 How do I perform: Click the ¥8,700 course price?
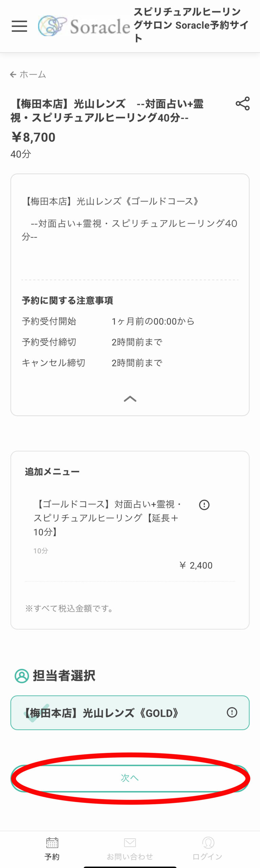(x=33, y=137)
